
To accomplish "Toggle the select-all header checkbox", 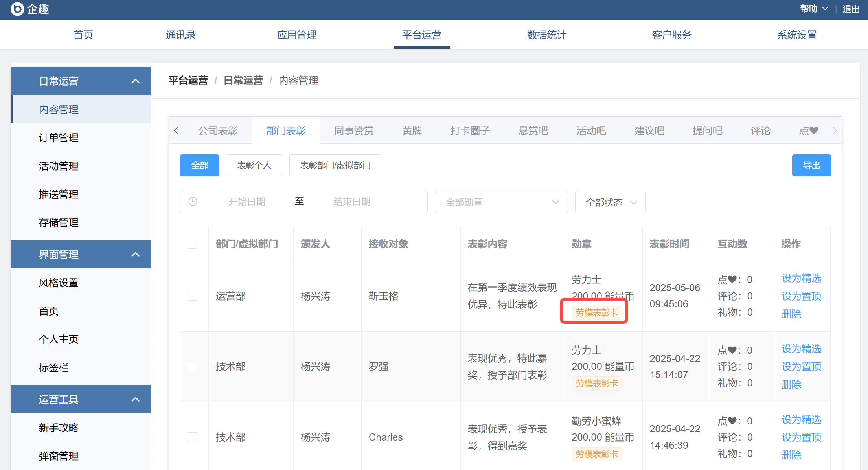I will (193, 244).
